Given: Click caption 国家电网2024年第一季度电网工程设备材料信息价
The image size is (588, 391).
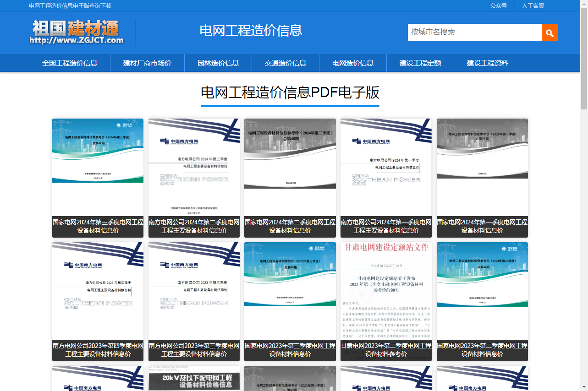Looking at the screenshot, I should [482, 226].
